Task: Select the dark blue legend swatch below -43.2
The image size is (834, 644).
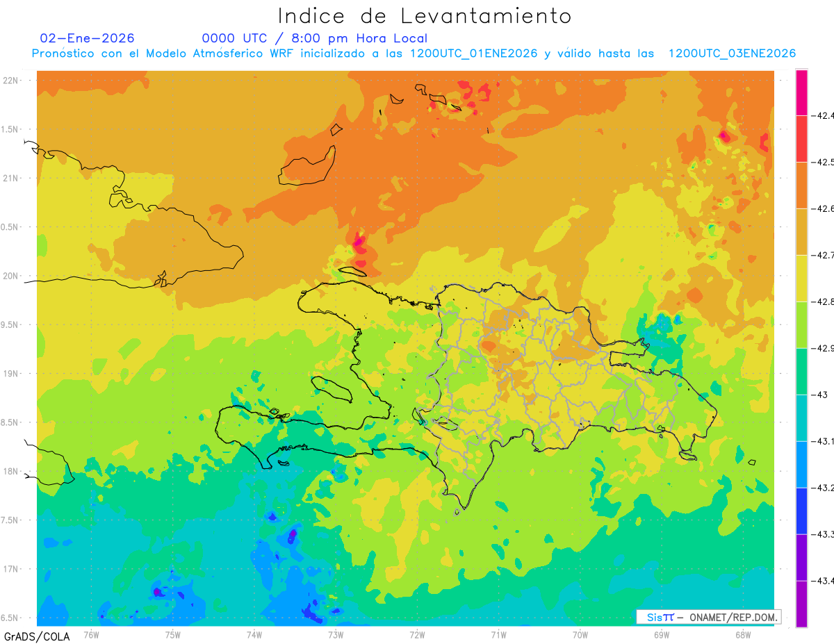Action: pos(801,511)
